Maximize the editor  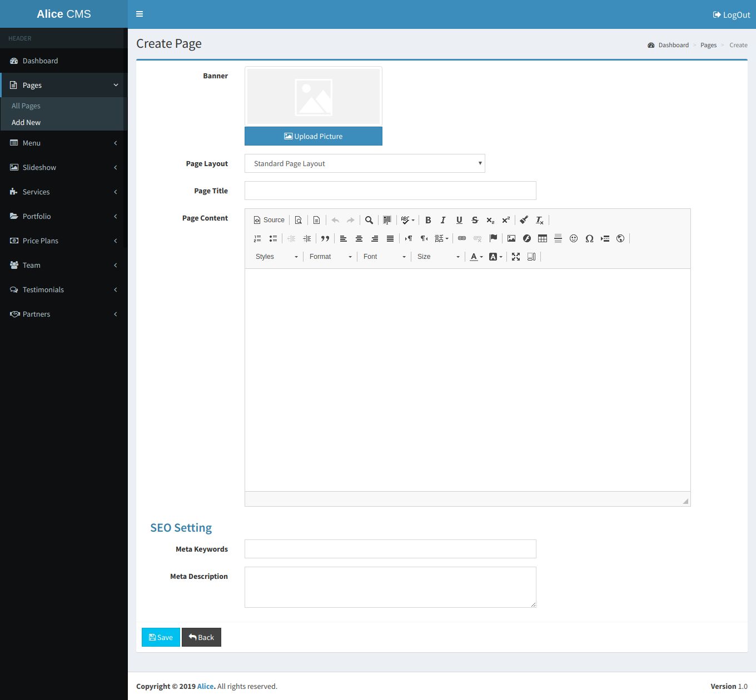tap(516, 257)
